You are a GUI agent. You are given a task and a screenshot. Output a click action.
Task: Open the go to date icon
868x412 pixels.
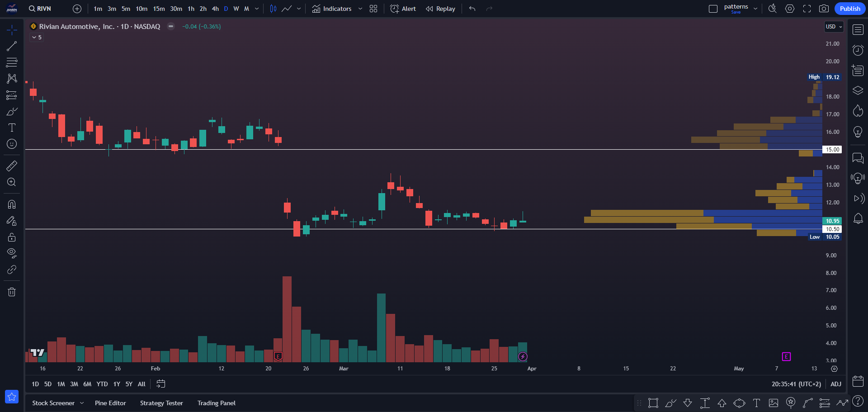coord(161,384)
